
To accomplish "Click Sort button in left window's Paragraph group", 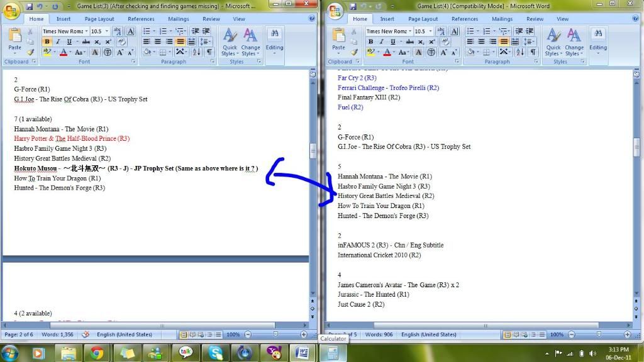I will (x=195, y=52).
